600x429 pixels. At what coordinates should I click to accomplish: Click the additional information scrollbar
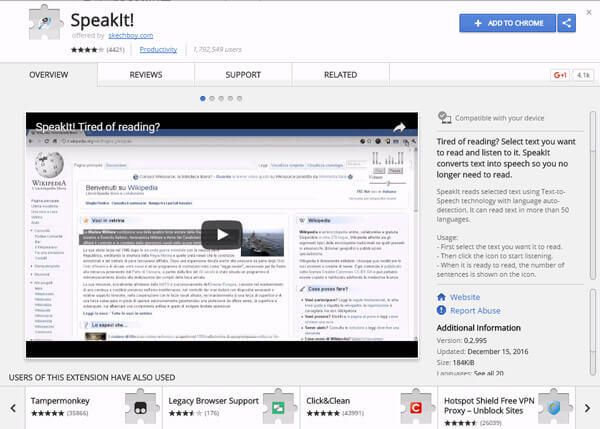(593, 332)
